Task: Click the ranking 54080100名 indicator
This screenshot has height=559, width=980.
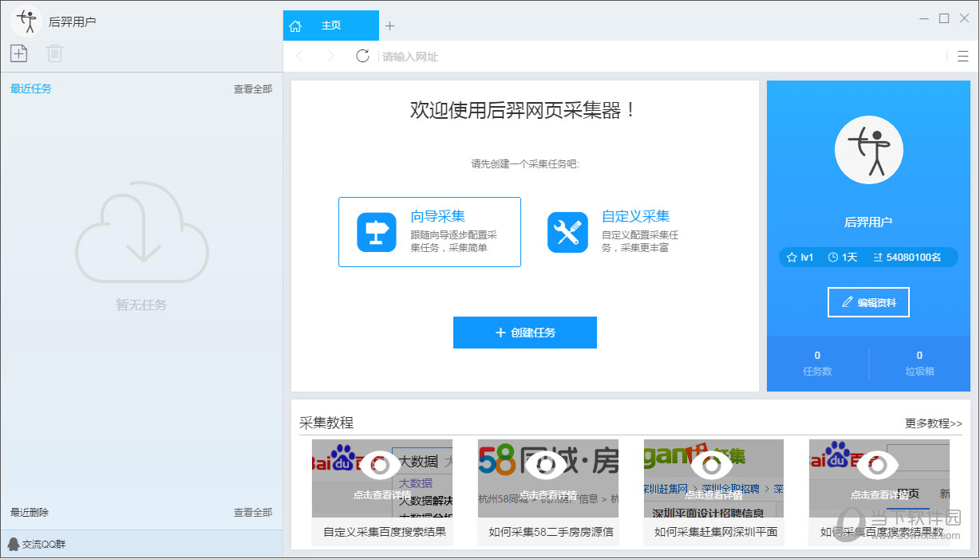Action: [x=907, y=258]
